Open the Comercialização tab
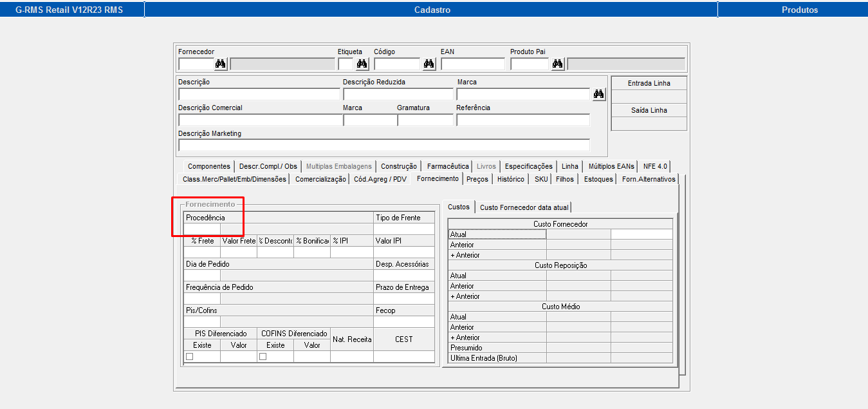The image size is (868, 409). pos(320,179)
